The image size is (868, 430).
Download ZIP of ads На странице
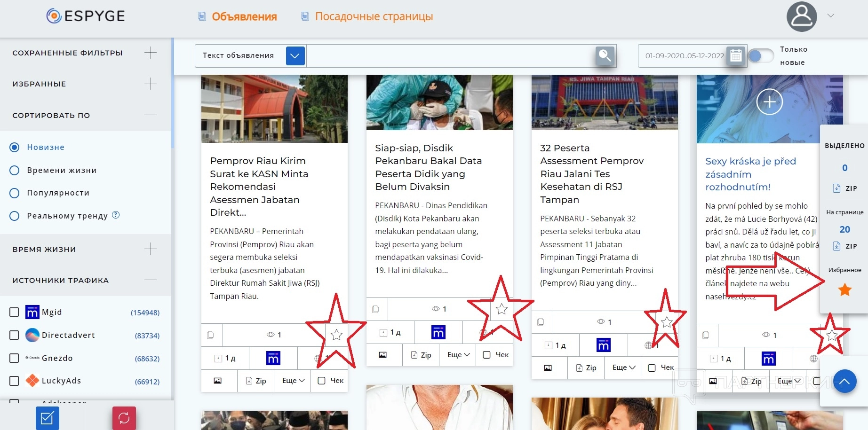(845, 246)
